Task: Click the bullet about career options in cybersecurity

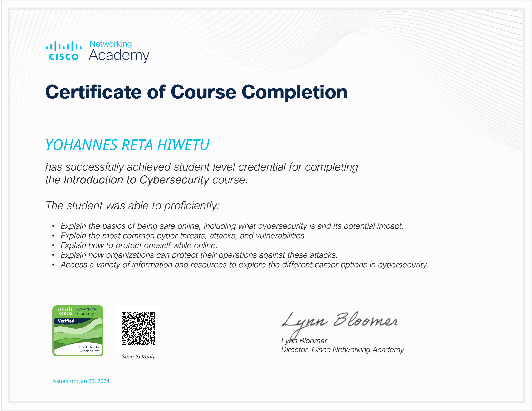Action: pyautogui.click(x=244, y=265)
